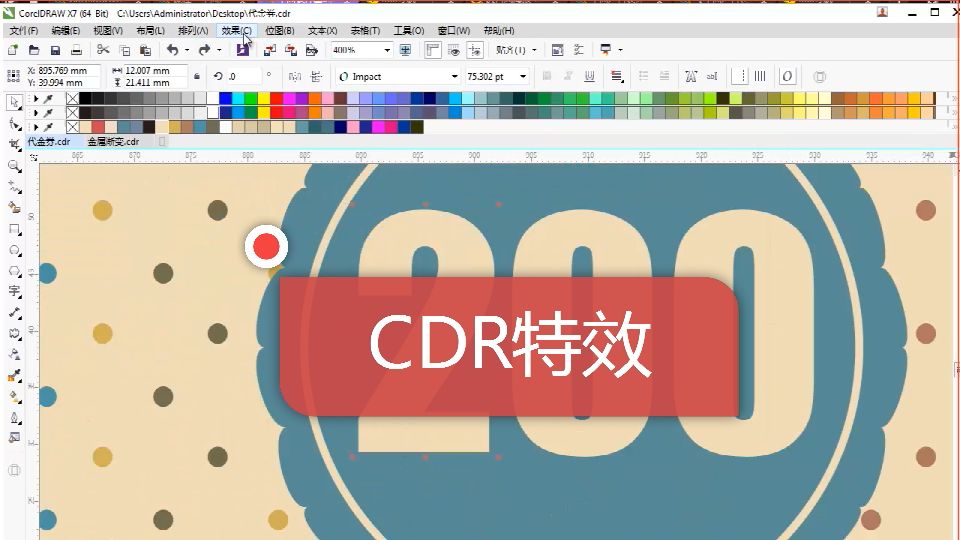Toggle show guidelines button

[x=474, y=50]
